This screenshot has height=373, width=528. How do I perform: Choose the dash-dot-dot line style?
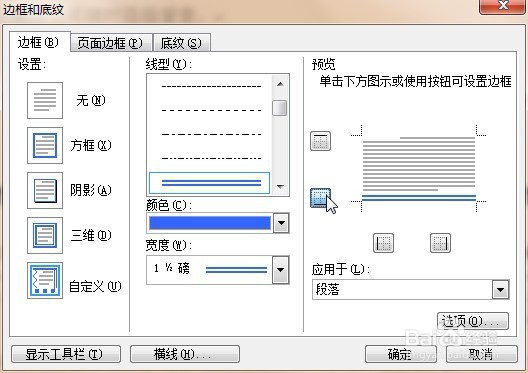pos(211,158)
